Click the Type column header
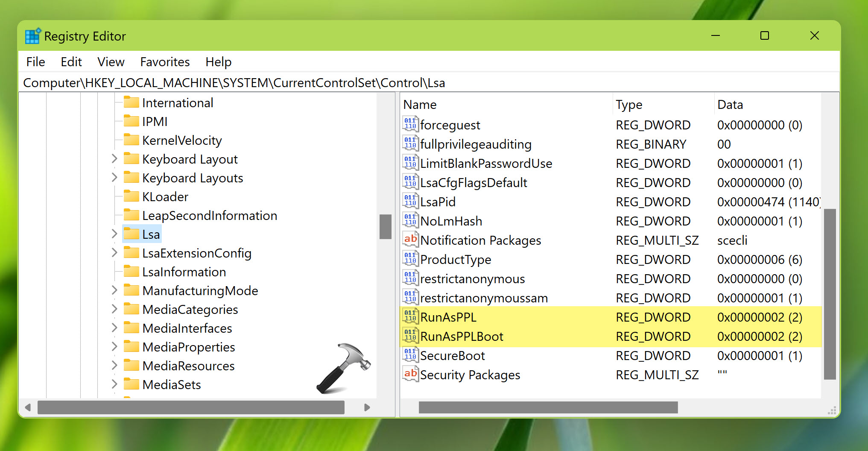This screenshot has height=451, width=868. 629,105
